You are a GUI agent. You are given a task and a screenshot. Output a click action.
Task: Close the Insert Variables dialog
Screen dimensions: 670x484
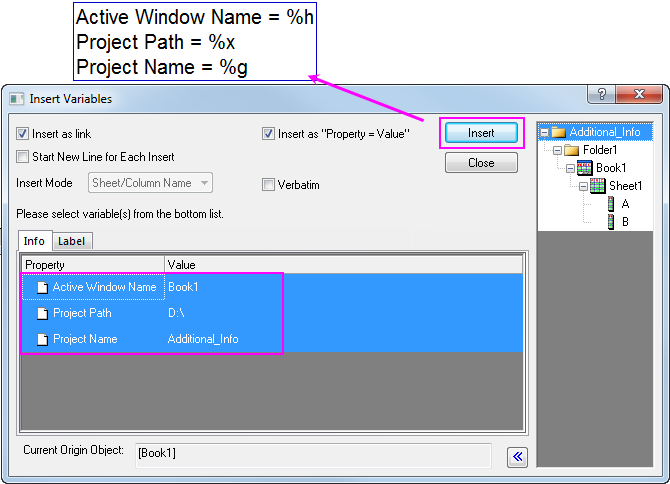point(639,94)
